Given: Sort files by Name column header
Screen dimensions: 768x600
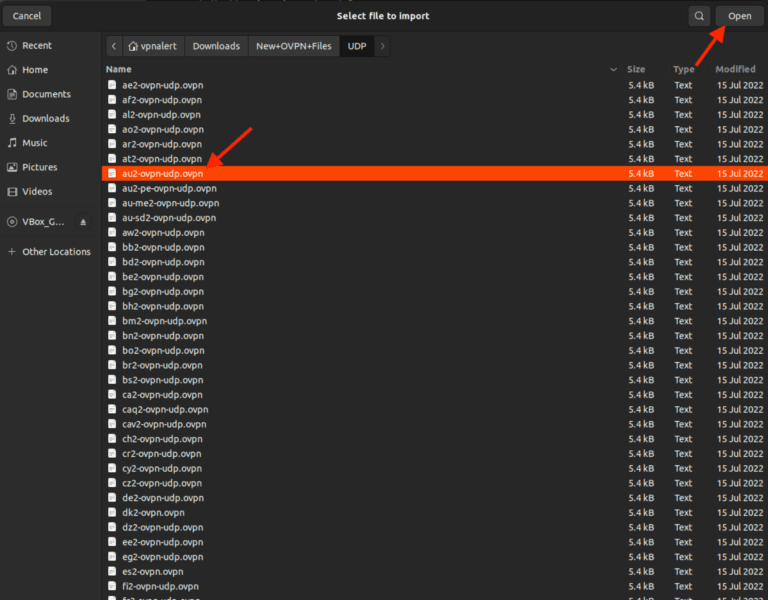Looking at the screenshot, I should [x=119, y=70].
